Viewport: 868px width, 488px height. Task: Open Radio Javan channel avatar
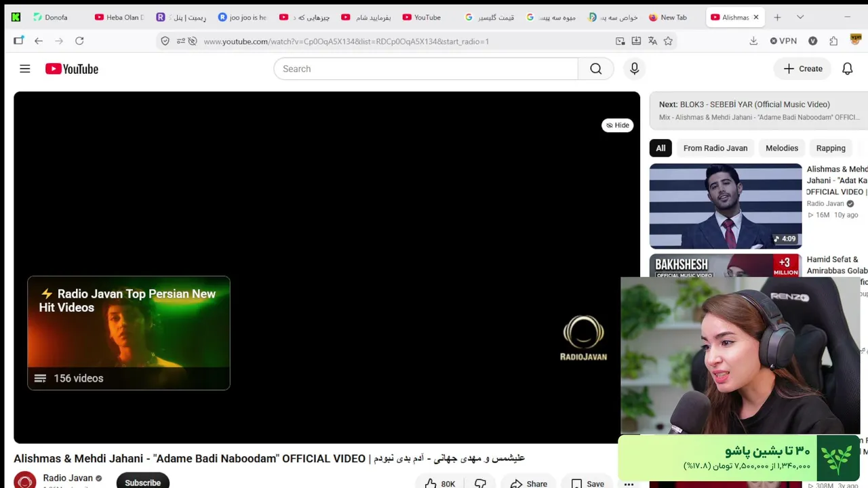pyautogui.click(x=25, y=480)
